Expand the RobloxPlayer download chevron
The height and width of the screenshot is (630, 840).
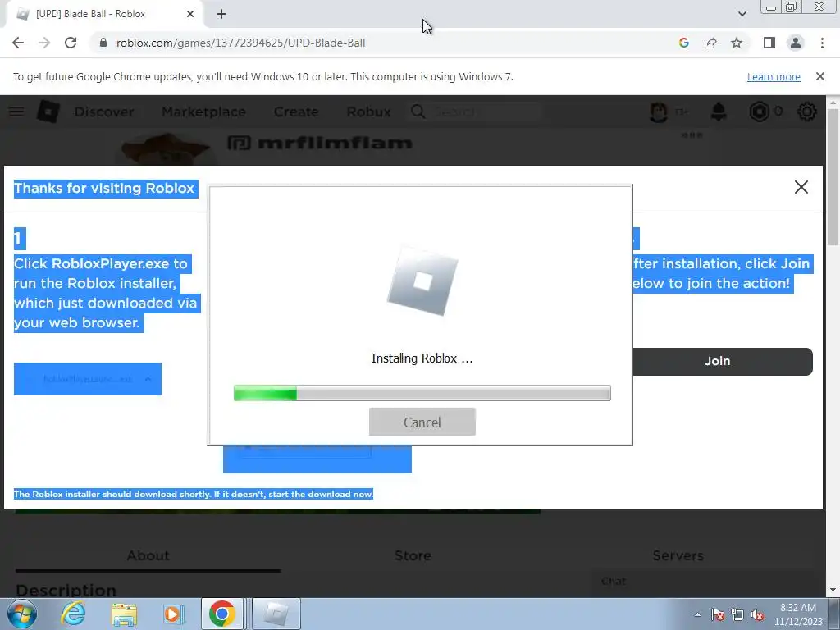coord(148,379)
